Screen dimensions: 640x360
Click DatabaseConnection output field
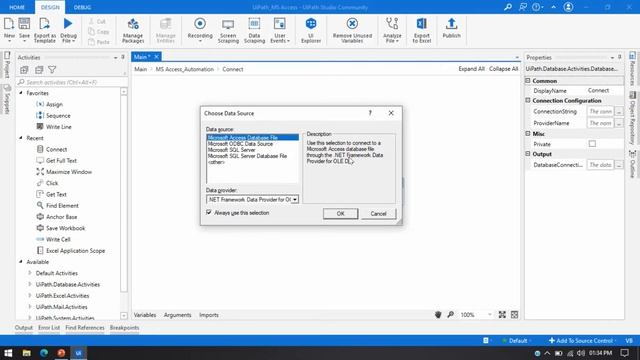(x=600, y=165)
